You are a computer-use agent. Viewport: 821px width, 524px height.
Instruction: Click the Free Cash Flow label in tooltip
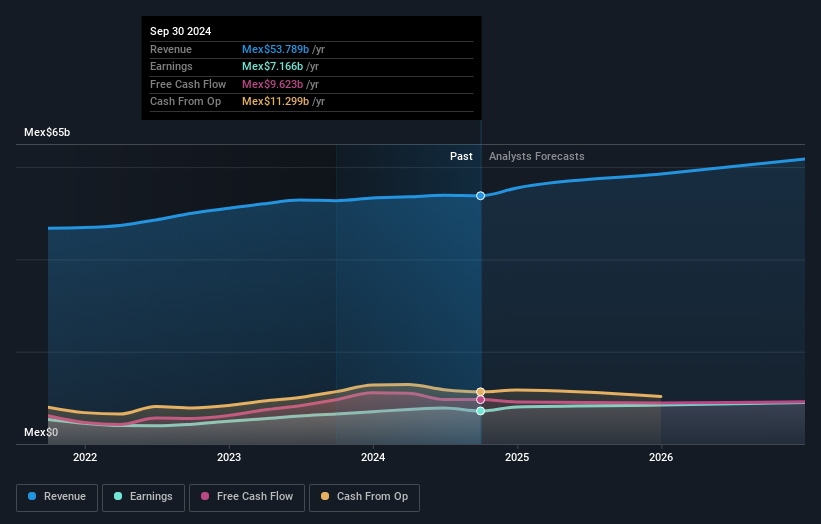pyautogui.click(x=188, y=84)
